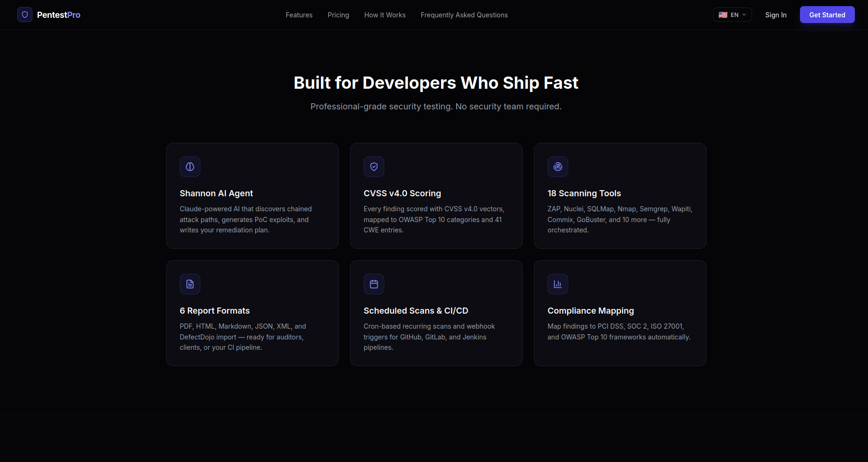Click the Scheduled Scans & CI/CD heading
The image size is (868, 462).
click(x=416, y=311)
